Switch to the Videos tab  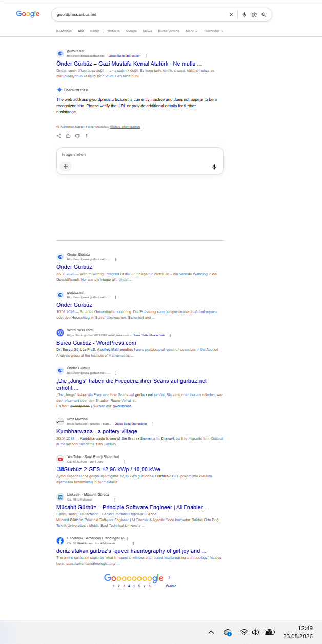pos(131,31)
